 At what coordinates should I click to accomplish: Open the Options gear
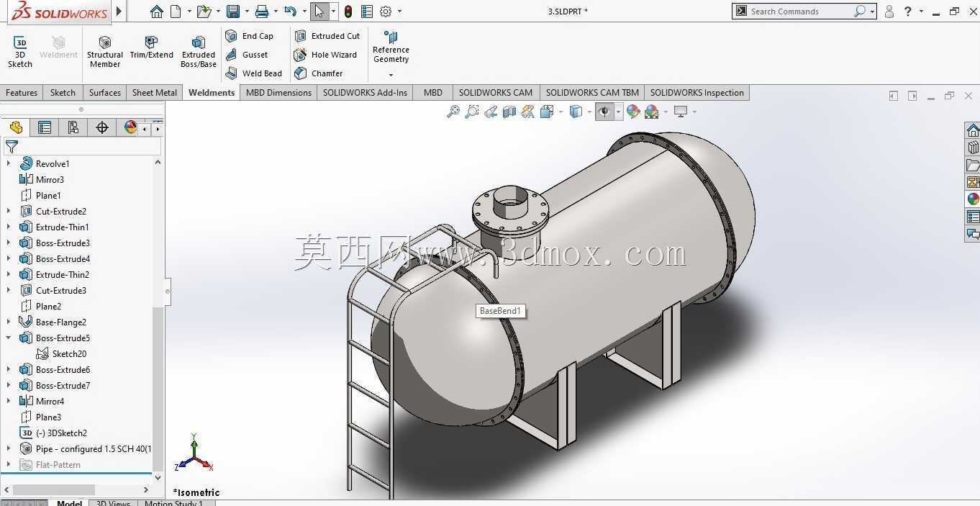386,12
